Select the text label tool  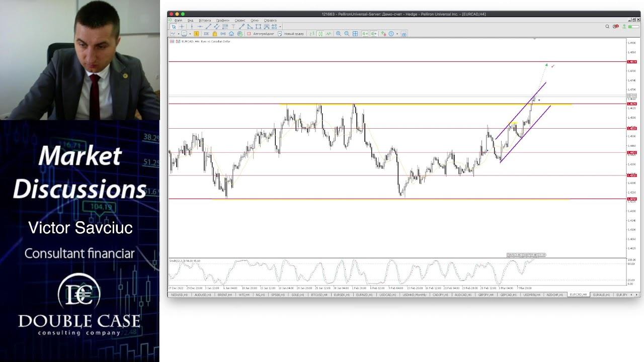click(233, 27)
